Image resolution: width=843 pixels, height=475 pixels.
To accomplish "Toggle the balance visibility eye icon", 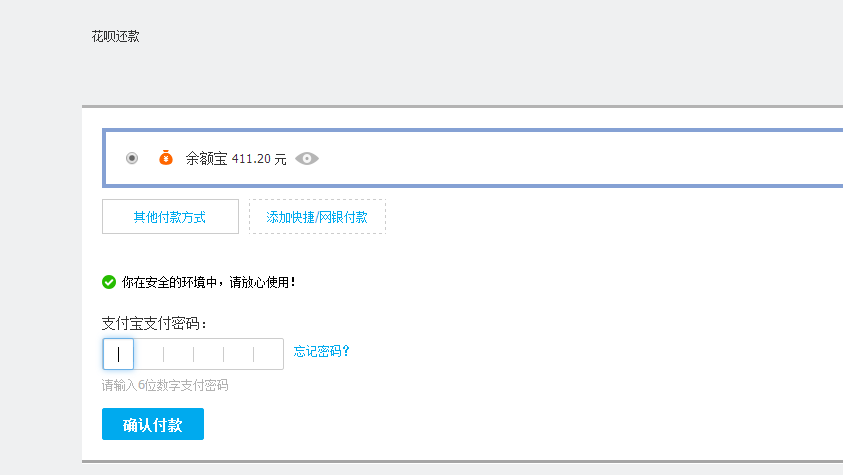I will pos(307,159).
